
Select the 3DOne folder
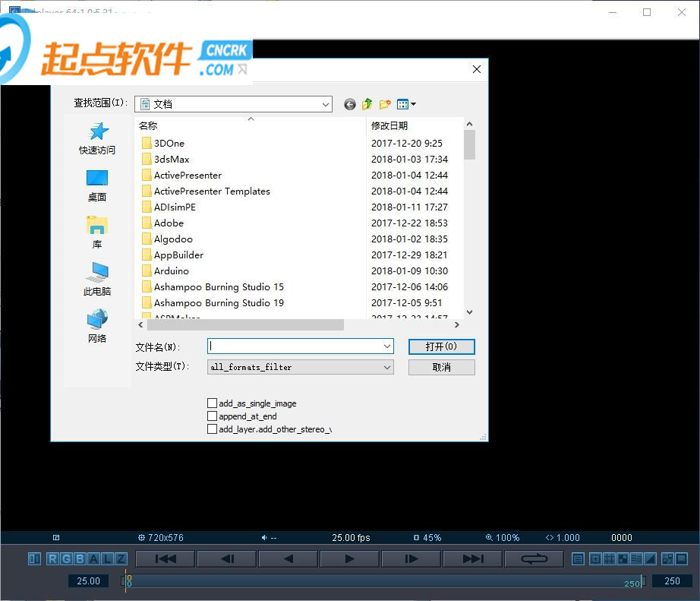click(163, 143)
